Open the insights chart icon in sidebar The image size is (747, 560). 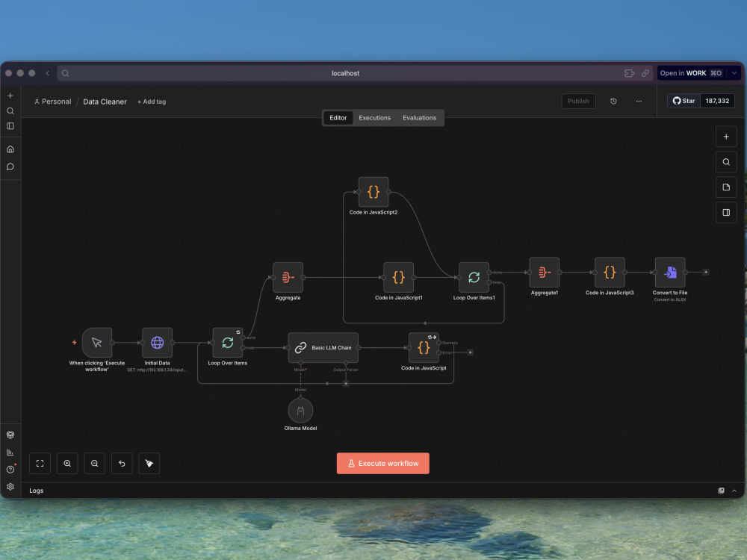pos(10,452)
